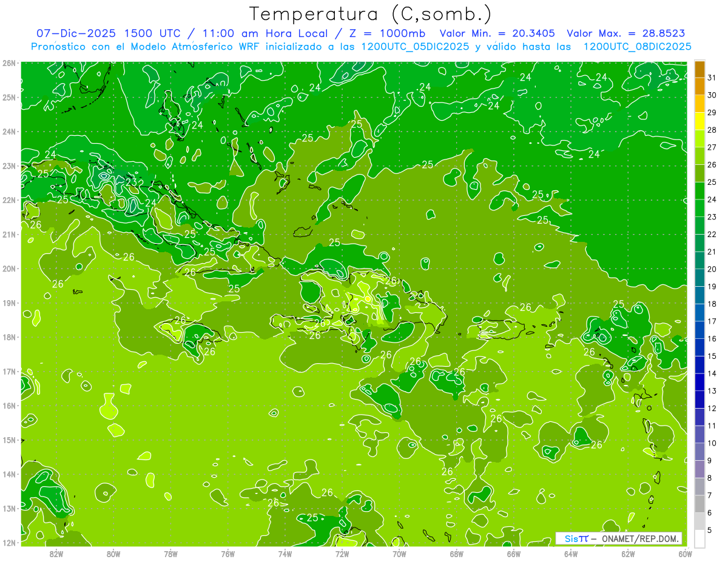Click the 22N latitude axis label
The height and width of the screenshot is (562, 728).
pos(9,200)
